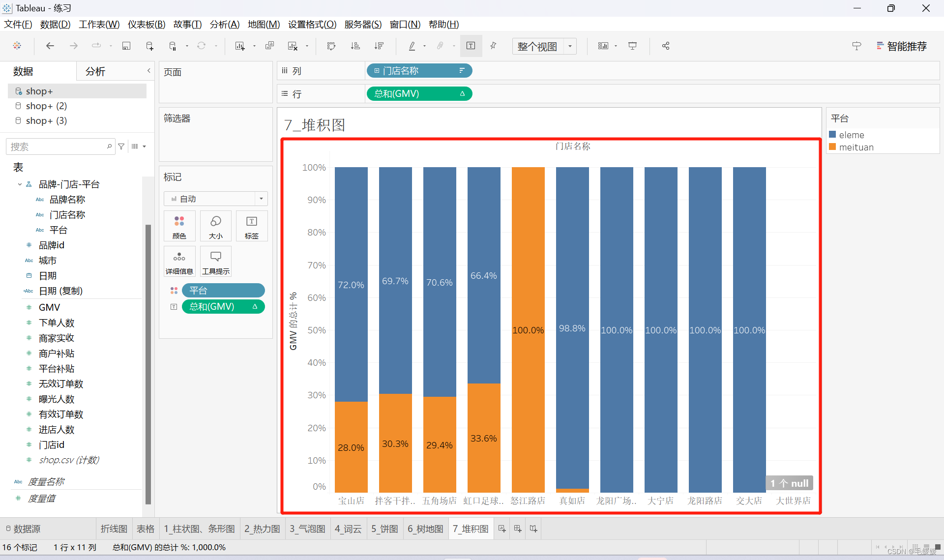Click view-as list icon in data pane
The image size is (944, 560).
coord(135,147)
